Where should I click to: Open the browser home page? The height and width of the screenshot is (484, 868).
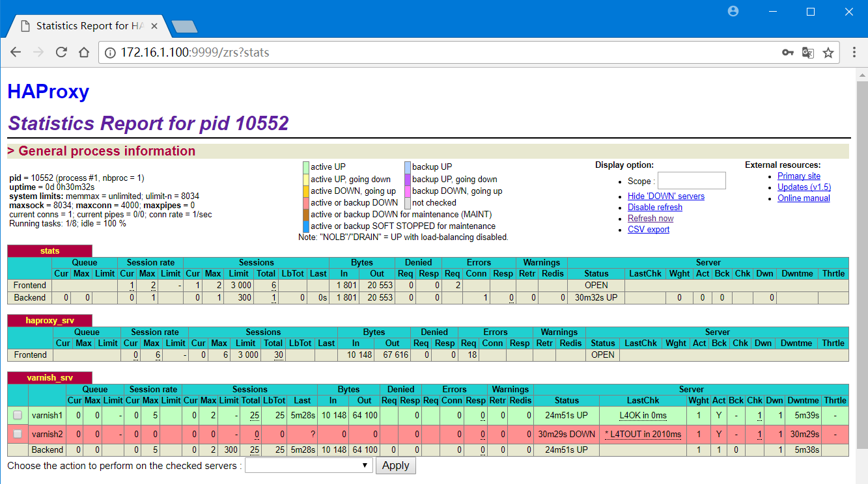(84, 53)
